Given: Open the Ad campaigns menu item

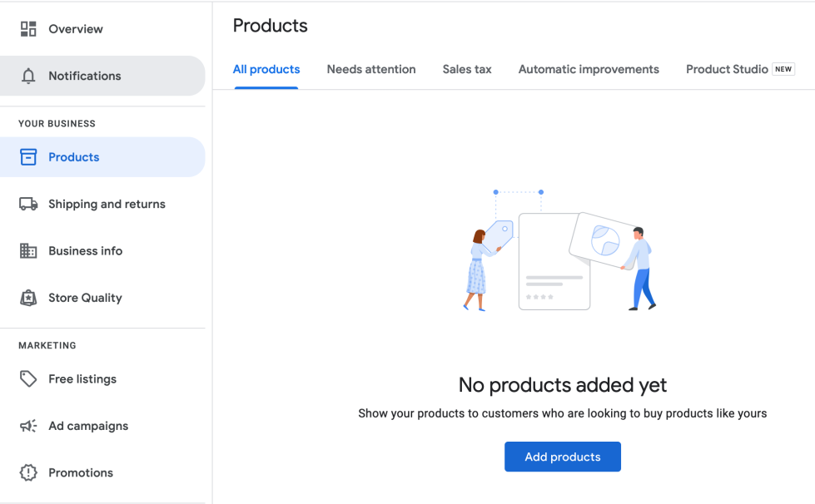Looking at the screenshot, I should coord(88,426).
